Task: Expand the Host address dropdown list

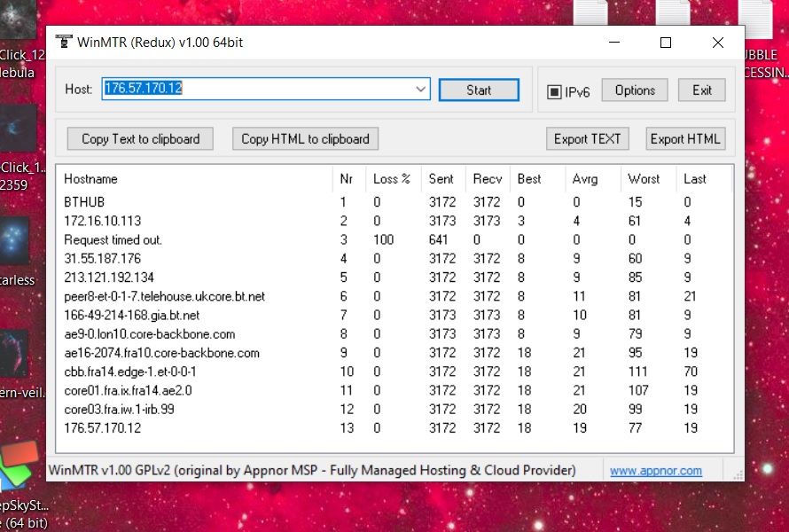Action: pyautogui.click(x=420, y=90)
